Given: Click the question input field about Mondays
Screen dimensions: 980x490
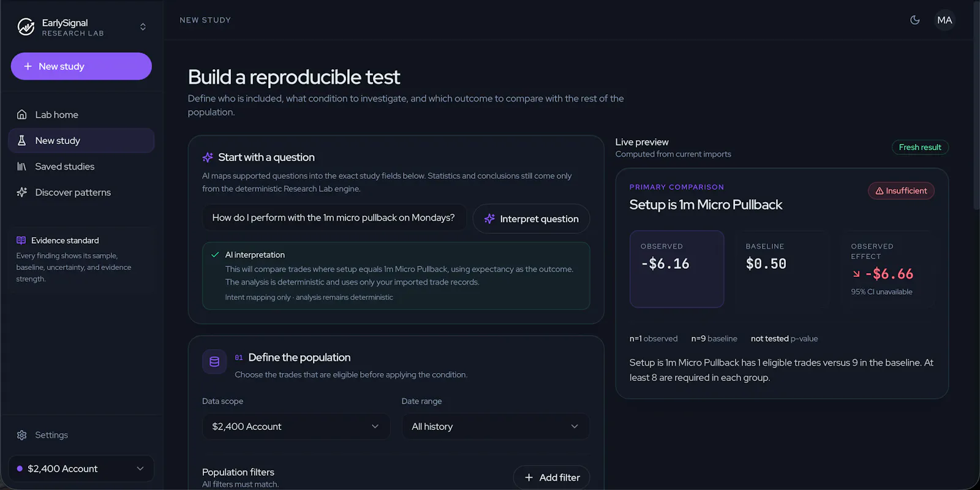Looking at the screenshot, I should click(x=334, y=218).
